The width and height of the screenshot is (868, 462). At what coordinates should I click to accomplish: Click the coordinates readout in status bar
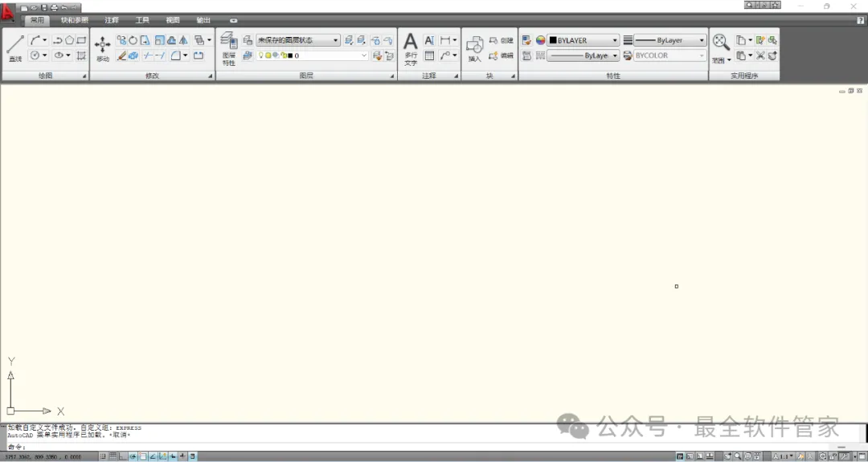tap(43, 457)
